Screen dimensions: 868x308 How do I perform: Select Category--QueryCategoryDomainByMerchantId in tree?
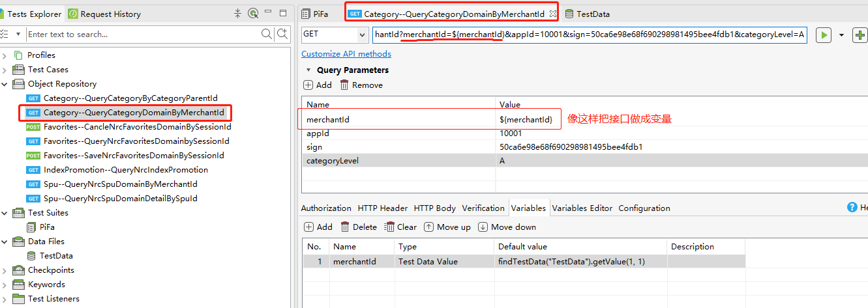134,113
